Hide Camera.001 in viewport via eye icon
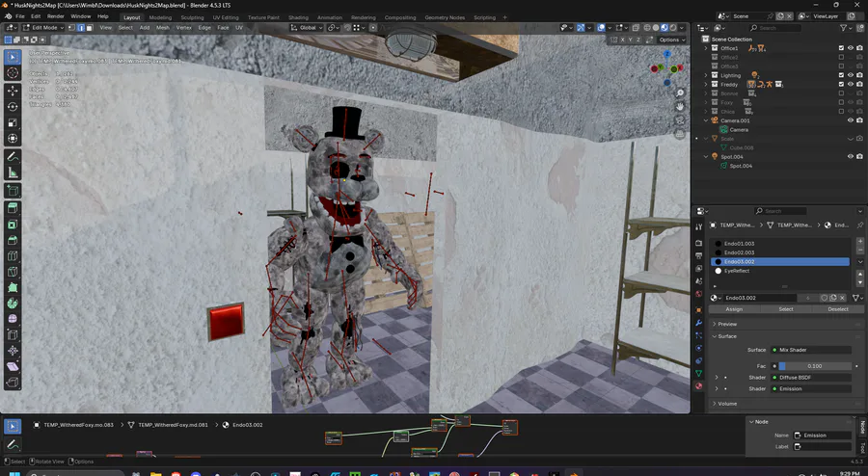Screen dimensions: 868x476 point(851,120)
